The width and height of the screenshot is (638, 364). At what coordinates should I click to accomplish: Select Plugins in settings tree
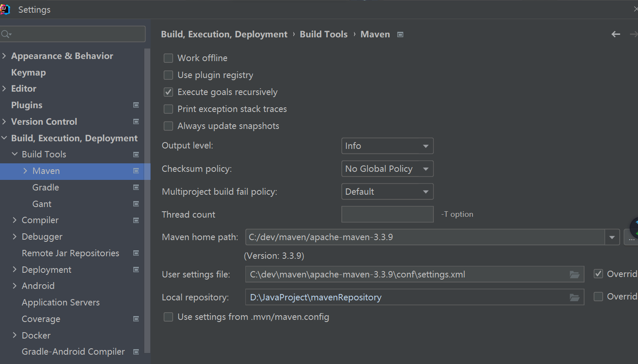27,105
